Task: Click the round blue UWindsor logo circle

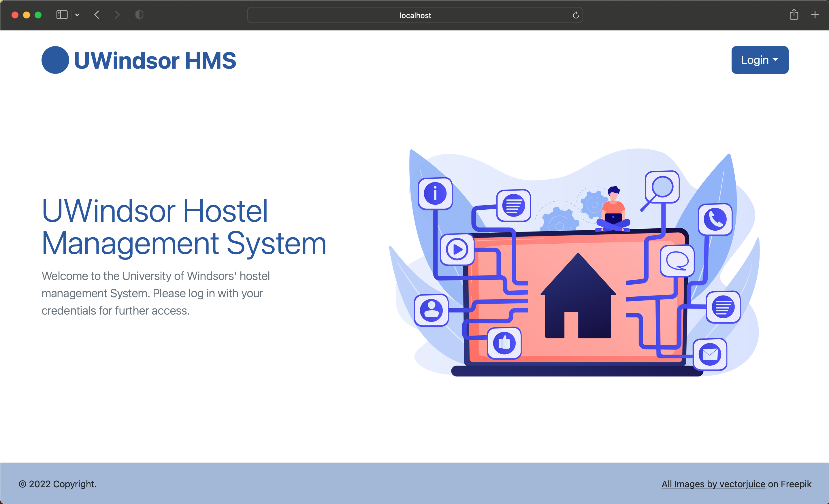Action: (55, 60)
